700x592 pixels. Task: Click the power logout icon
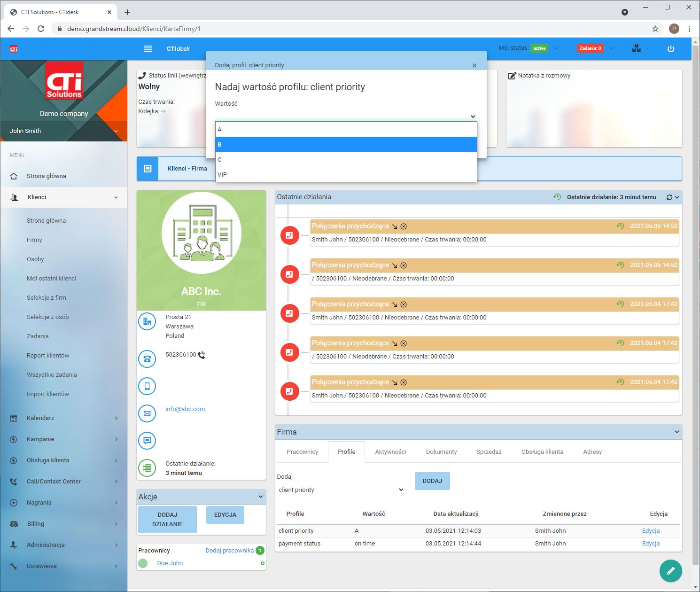click(671, 48)
